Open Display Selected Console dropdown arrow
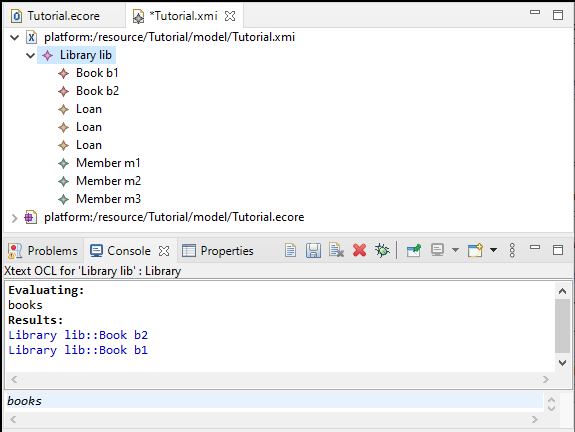 (x=455, y=250)
